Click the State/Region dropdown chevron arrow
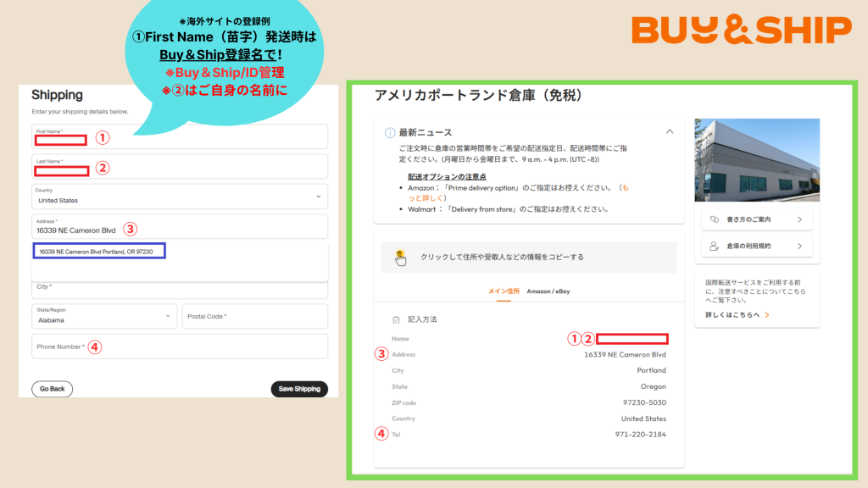This screenshot has height=488, width=868. point(168,316)
